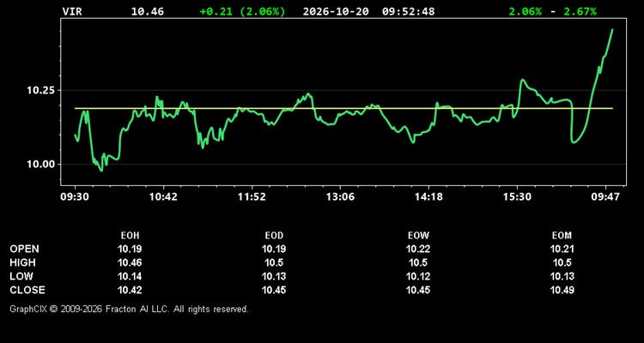Select the HIGH row label
The image size is (644, 343).
point(22,262)
